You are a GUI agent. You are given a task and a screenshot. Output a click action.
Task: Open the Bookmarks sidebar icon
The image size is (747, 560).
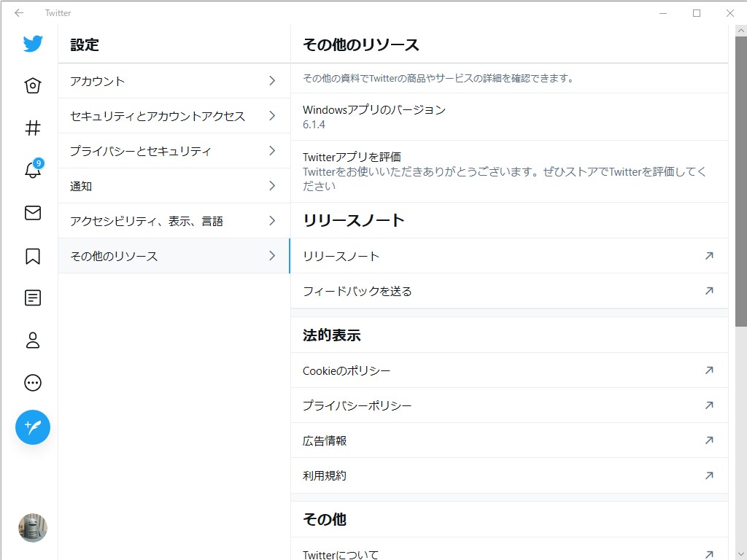click(32, 255)
